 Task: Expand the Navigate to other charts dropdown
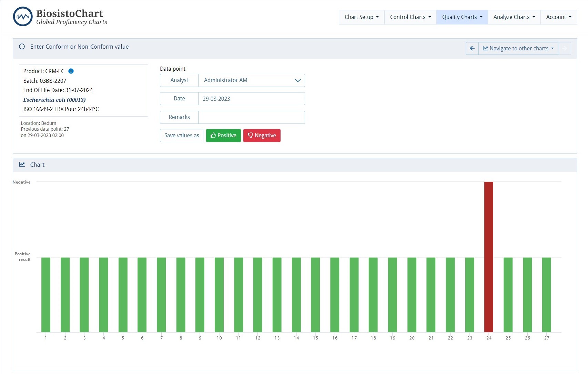[x=518, y=48]
